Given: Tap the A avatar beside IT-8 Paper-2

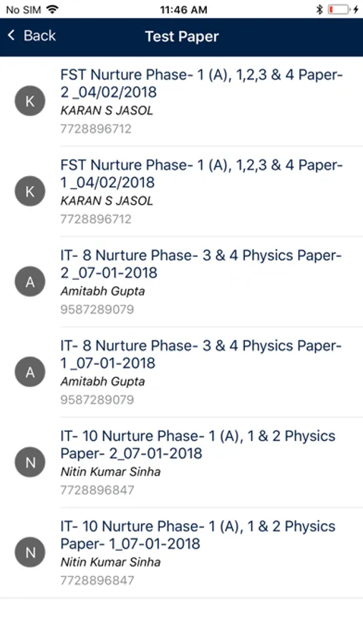Looking at the screenshot, I should [x=30, y=282].
